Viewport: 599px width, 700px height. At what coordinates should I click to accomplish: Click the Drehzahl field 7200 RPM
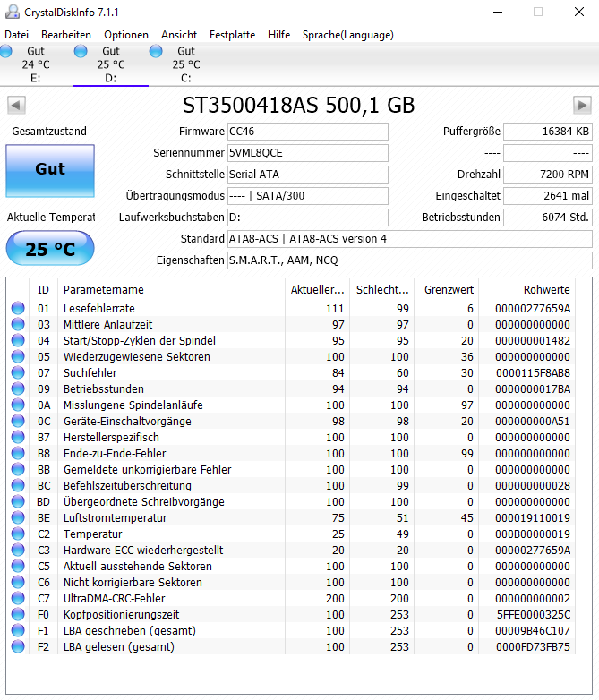pyautogui.click(x=548, y=175)
